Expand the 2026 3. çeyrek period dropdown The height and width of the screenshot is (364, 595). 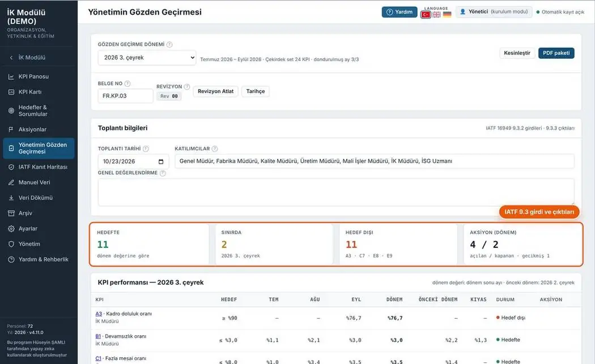[x=147, y=58]
